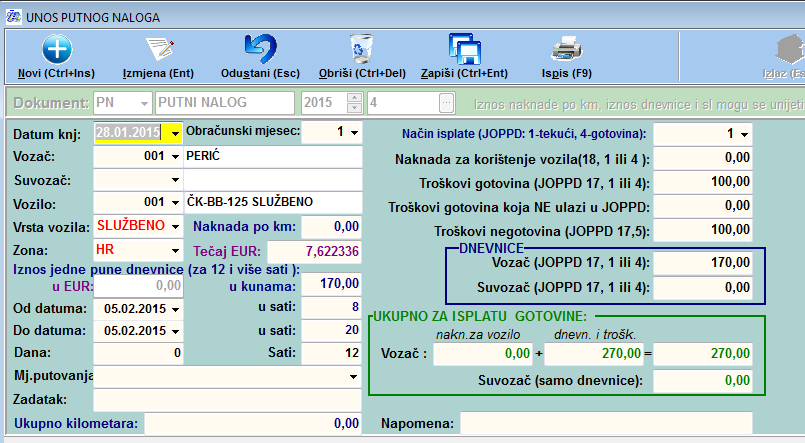Open the Vozač code dropdown
This screenshot has width=805, height=443.
coord(176,157)
